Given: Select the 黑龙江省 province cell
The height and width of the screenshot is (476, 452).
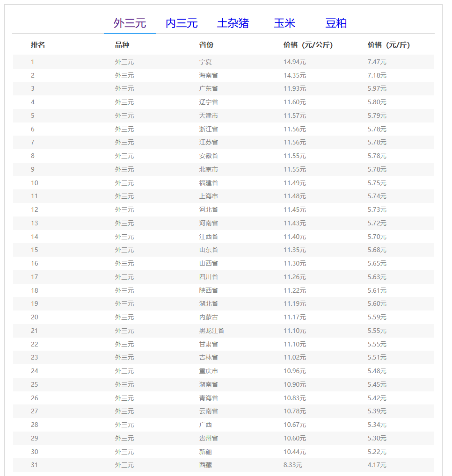Looking at the screenshot, I should point(211,331).
